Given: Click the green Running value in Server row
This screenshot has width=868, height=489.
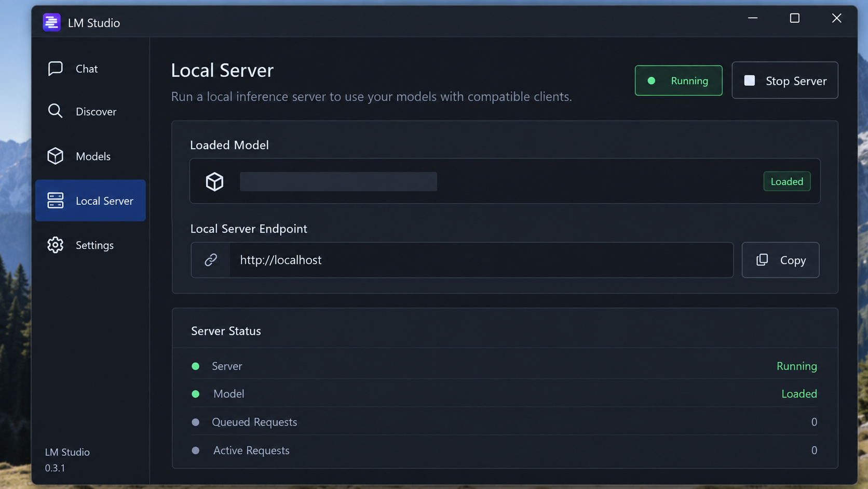Looking at the screenshot, I should coord(797,366).
